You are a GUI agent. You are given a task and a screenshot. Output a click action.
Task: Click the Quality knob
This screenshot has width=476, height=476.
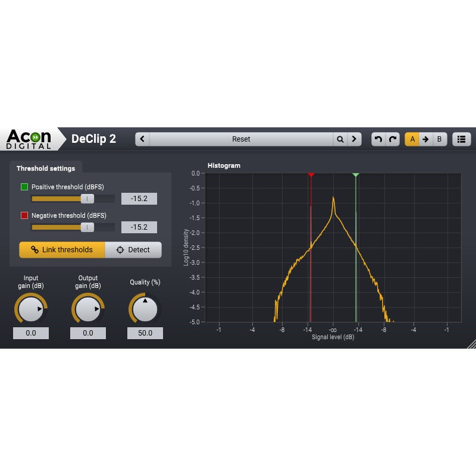coord(145,309)
